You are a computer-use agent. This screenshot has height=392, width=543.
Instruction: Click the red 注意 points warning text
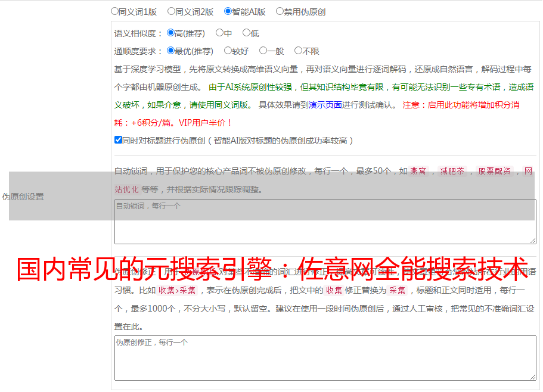(317, 114)
